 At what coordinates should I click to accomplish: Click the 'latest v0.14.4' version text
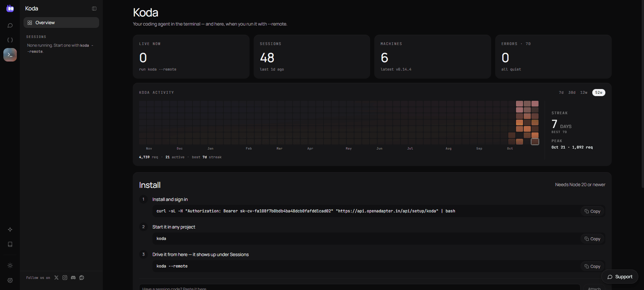coord(396,69)
